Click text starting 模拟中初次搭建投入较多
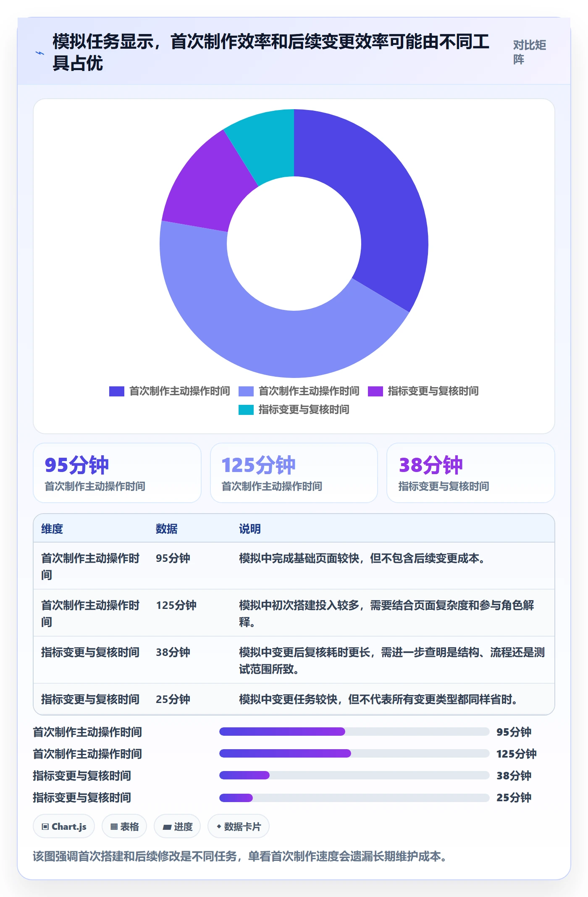 point(386,614)
